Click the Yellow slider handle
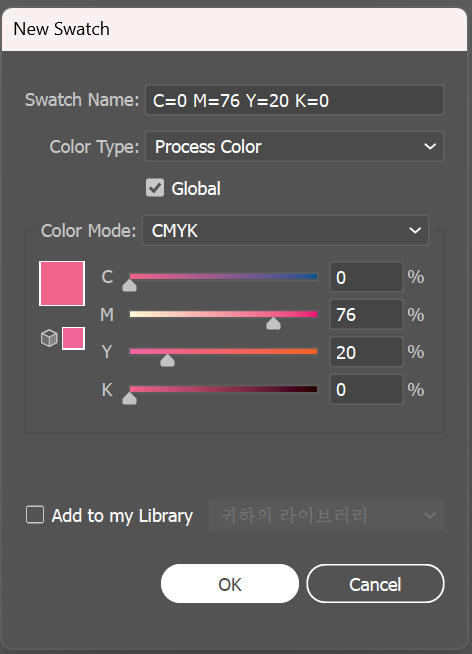Viewport: 472px width, 654px height. tap(167, 360)
